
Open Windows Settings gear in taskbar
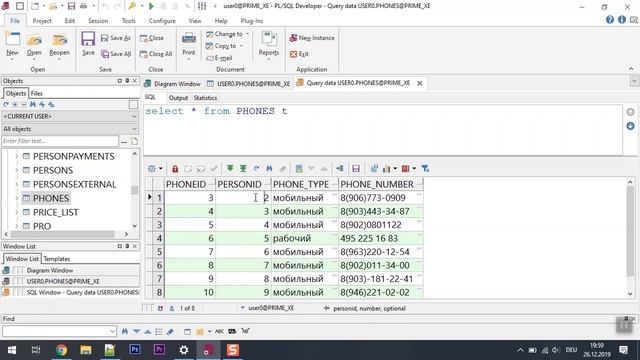pos(184,350)
